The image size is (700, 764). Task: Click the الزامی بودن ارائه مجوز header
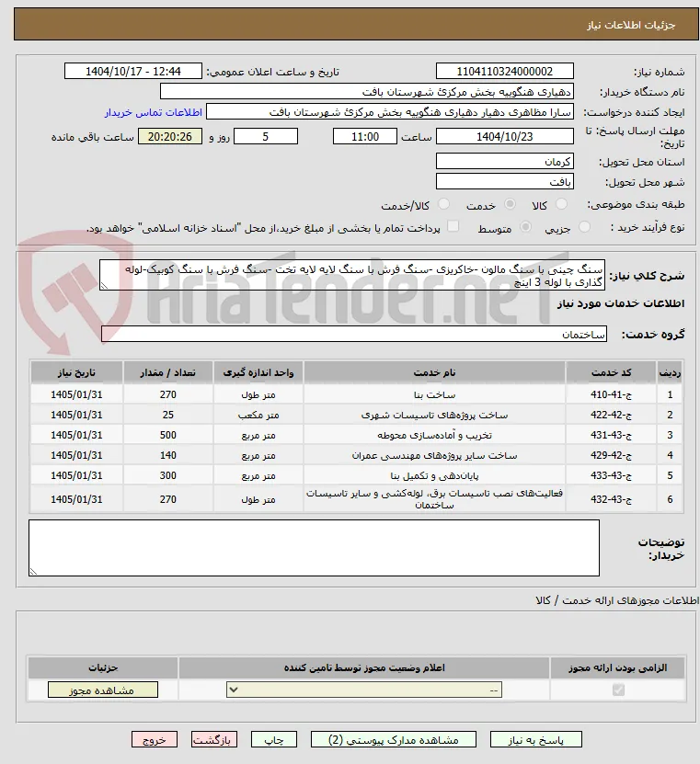pos(617,667)
